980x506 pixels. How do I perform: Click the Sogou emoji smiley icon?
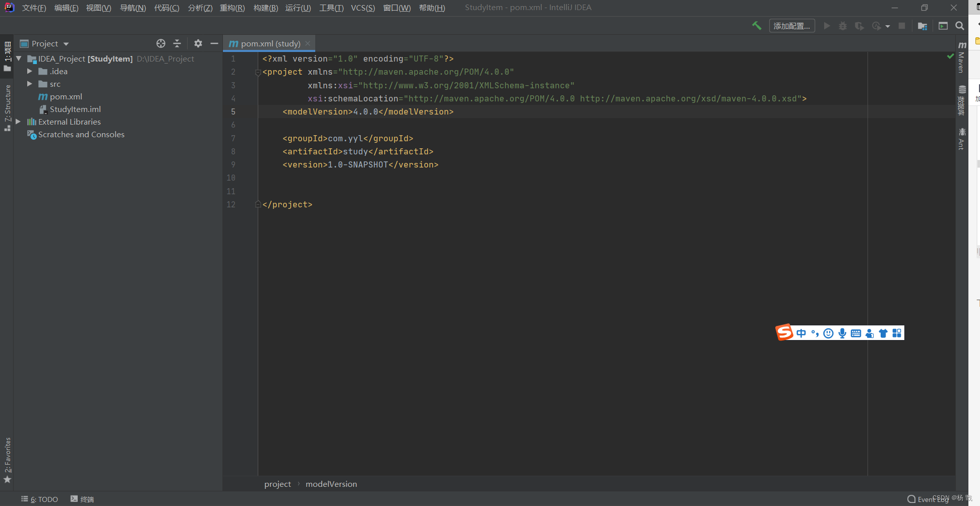828,333
